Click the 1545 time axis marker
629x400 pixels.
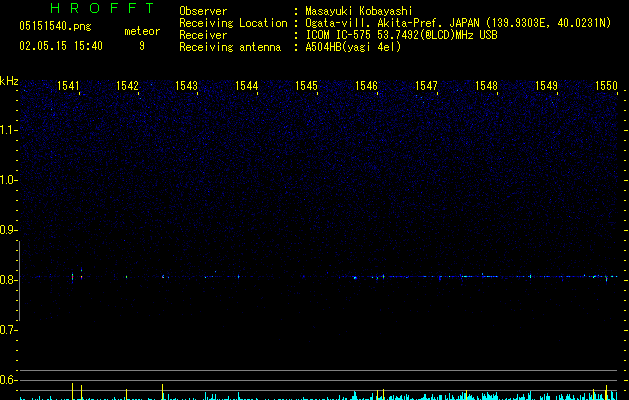point(306,86)
